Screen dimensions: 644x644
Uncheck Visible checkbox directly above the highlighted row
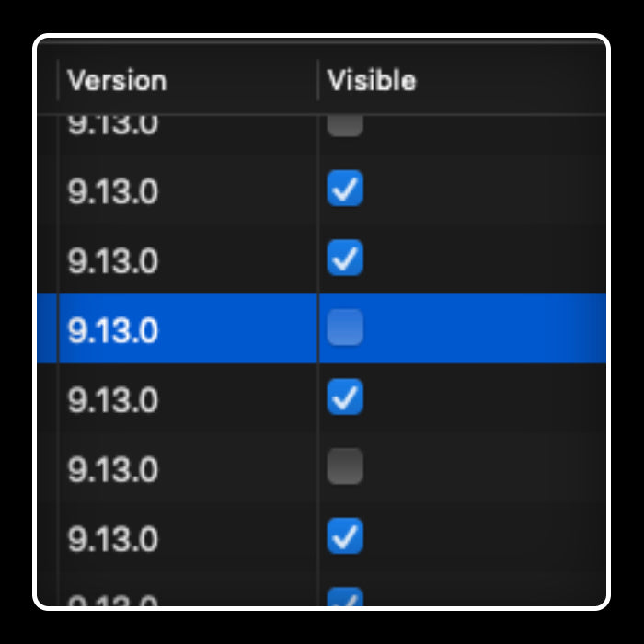pos(345,258)
